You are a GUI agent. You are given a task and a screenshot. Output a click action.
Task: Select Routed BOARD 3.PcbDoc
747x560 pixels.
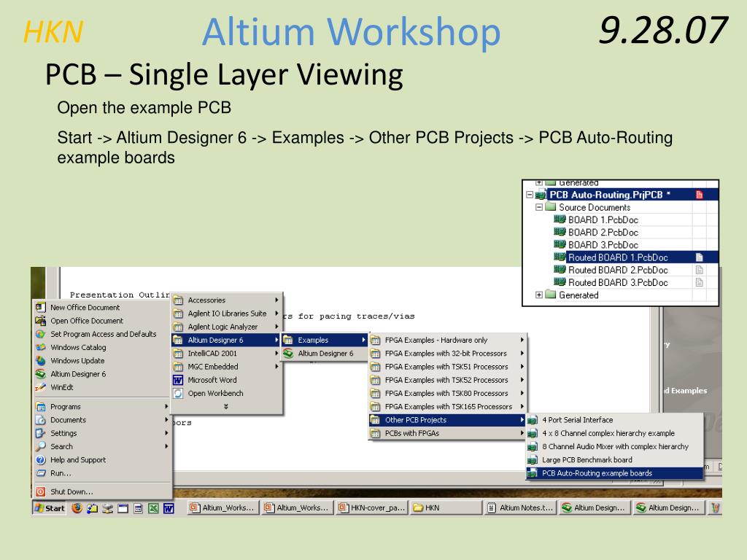coord(618,282)
